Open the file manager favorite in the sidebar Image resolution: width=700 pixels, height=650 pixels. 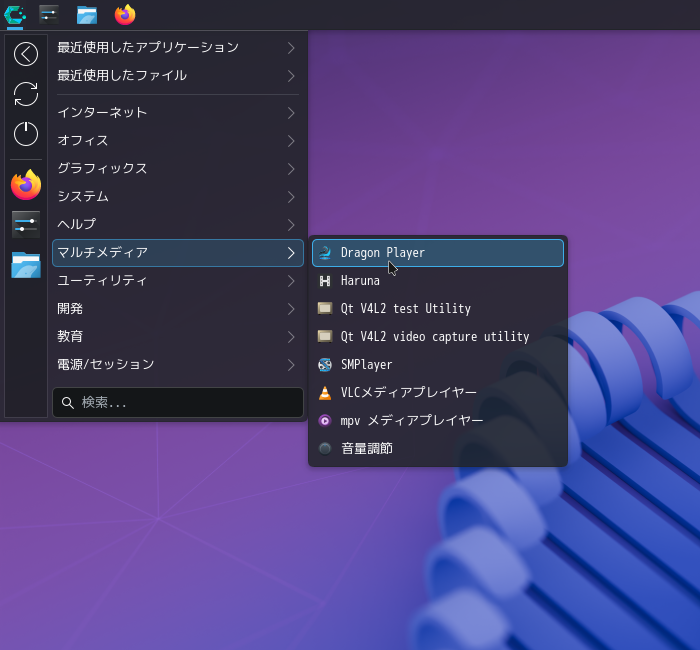26,265
